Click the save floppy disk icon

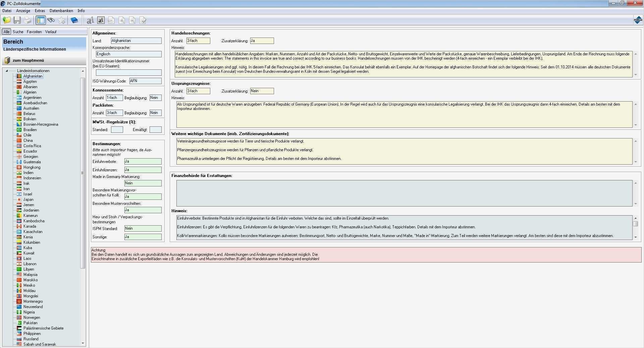(x=17, y=20)
